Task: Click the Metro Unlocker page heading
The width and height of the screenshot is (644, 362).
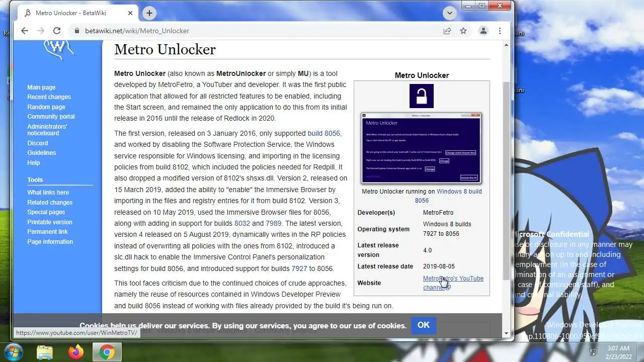Action: 165,49
